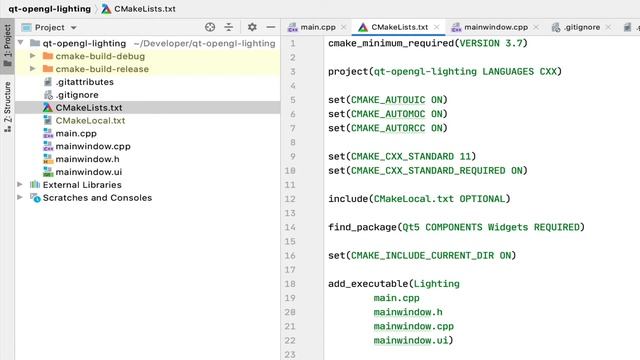
Task: Click qt-opengl-lighting breadcrumb in navigation bar
Action: (x=49, y=9)
